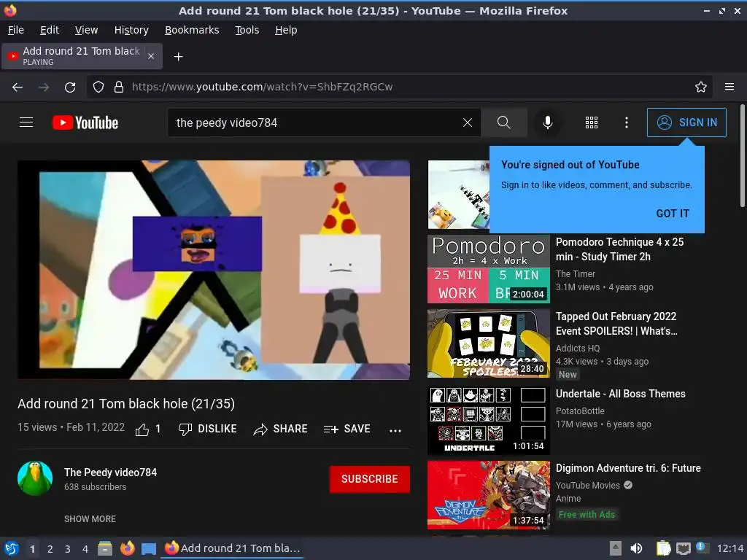Open a new tab with plus

178,57
